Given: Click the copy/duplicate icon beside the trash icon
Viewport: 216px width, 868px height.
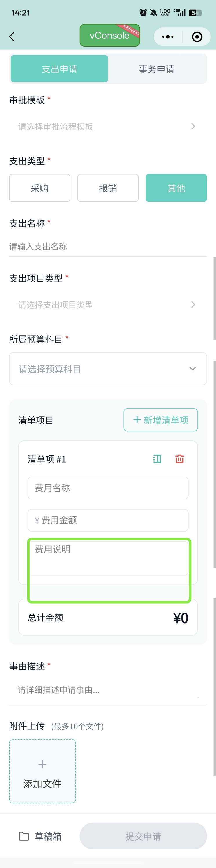Looking at the screenshot, I should pyautogui.click(x=156, y=459).
